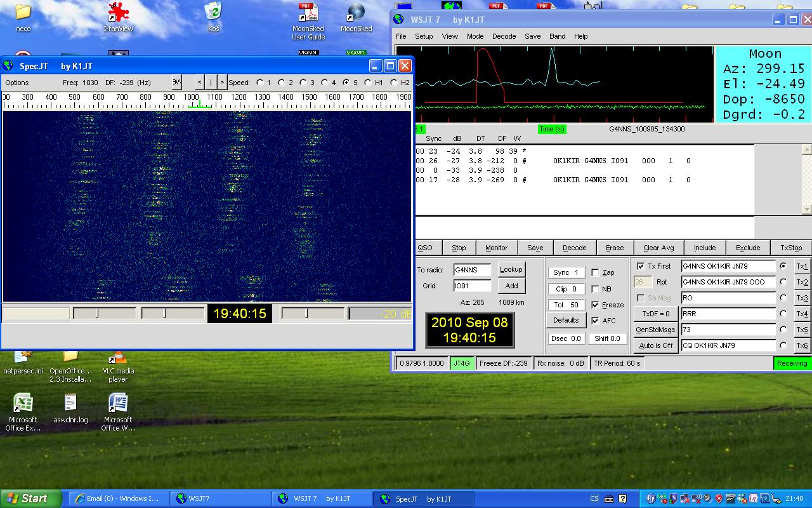The height and width of the screenshot is (508, 812).
Task: Open the neco folder on the desktop
Action: 23,13
